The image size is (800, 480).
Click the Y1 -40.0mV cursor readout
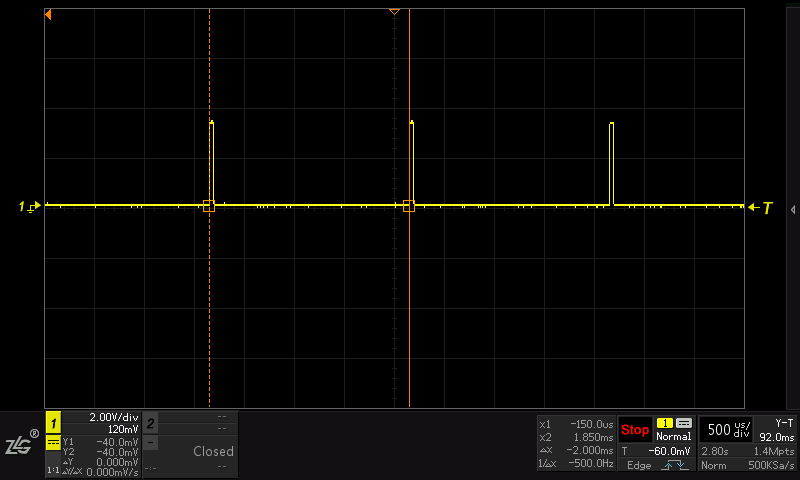(101, 442)
